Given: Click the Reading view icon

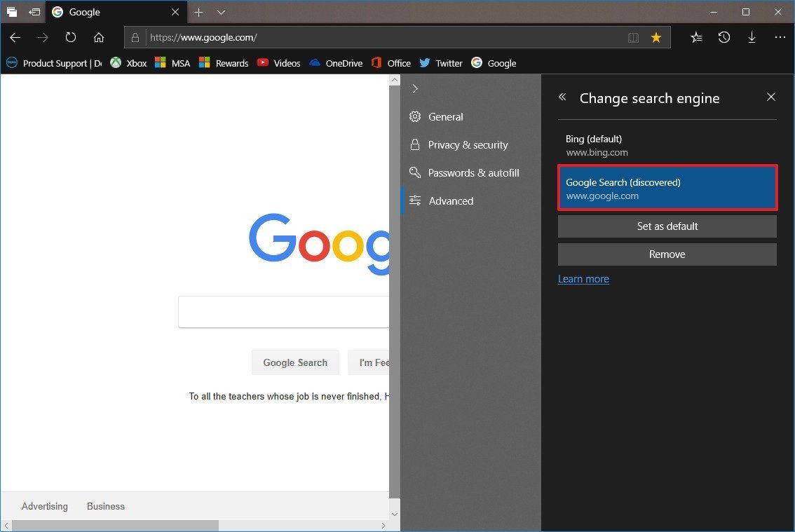Looking at the screenshot, I should pos(633,37).
